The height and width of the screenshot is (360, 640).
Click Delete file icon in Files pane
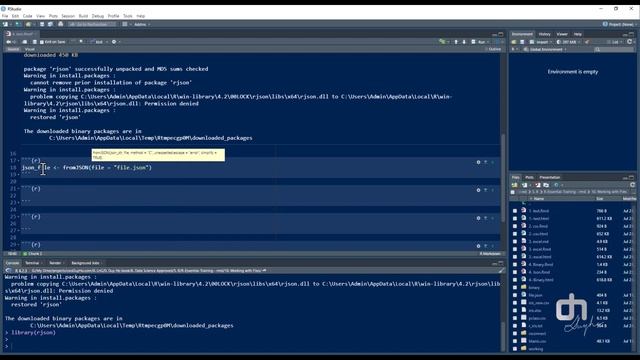pos(537,185)
